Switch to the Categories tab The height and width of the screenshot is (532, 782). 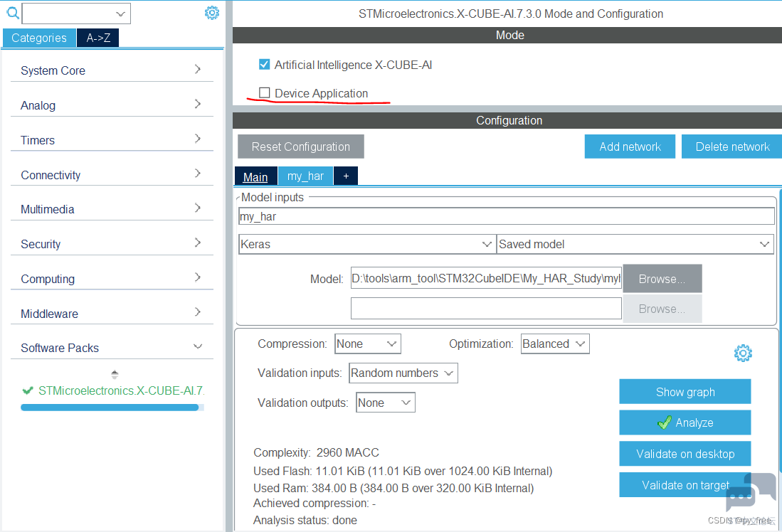click(39, 38)
